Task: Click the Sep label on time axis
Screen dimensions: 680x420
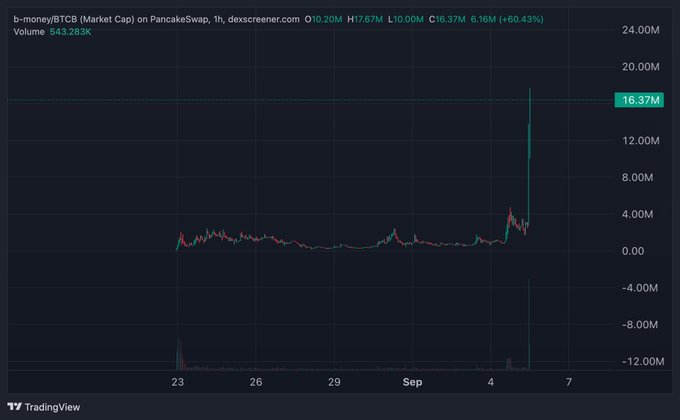Action: (x=412, y=382)
